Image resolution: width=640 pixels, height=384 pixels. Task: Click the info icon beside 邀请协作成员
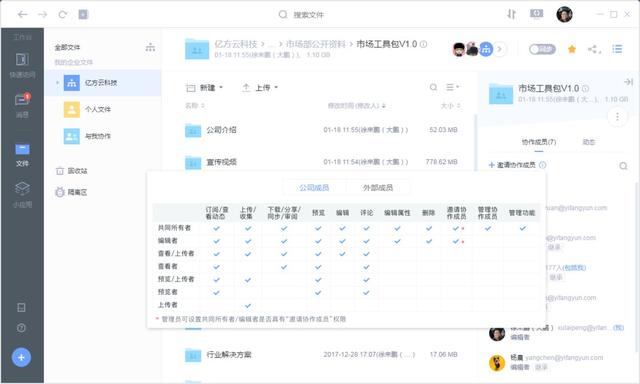[x=542, y=165]
